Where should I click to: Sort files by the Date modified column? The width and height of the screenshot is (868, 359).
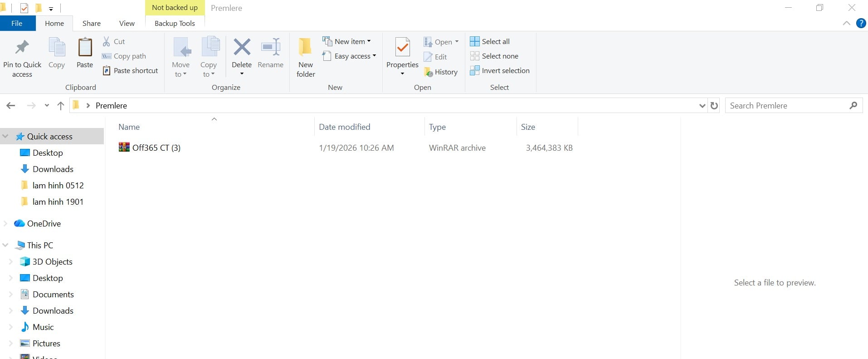pyautogui.click(x=344, y=127)
